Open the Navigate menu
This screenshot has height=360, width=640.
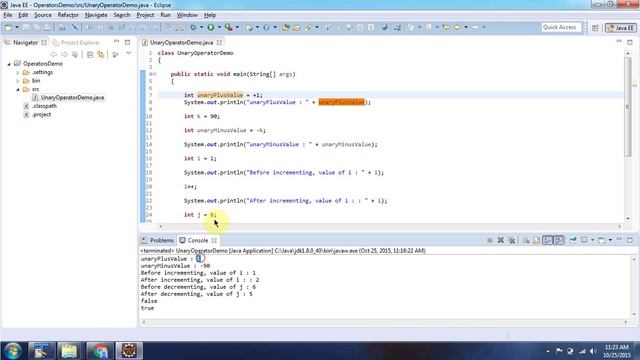click(96, 15)
